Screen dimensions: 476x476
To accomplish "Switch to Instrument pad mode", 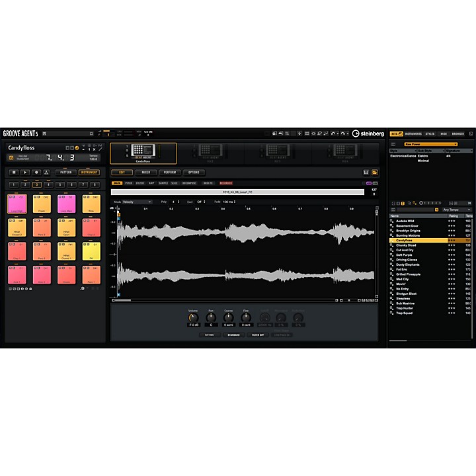I will pos(89,173).
